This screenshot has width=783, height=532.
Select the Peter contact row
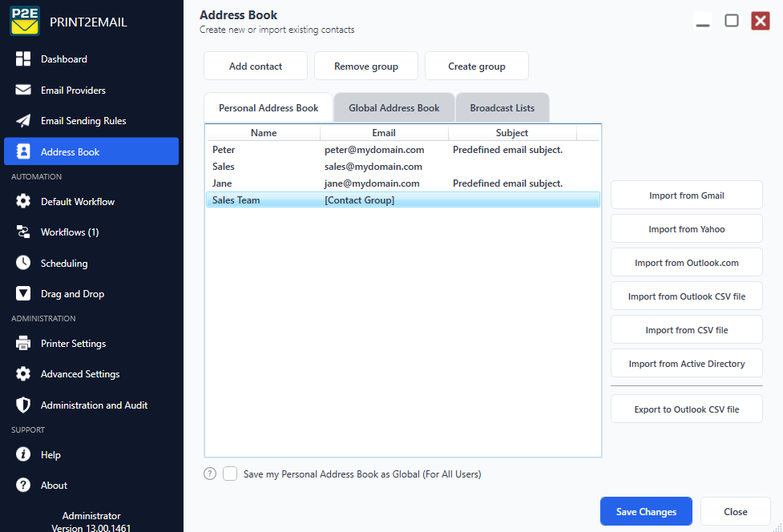pos(402,150)
